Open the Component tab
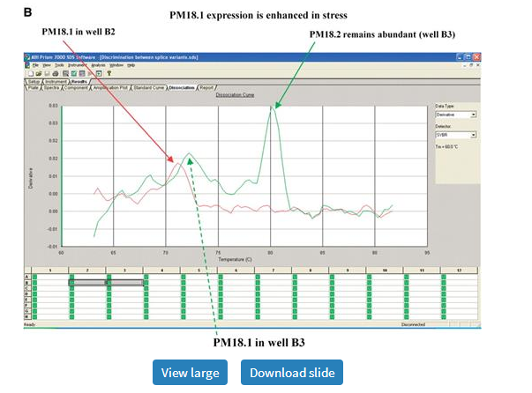 [x=77, y=88]
